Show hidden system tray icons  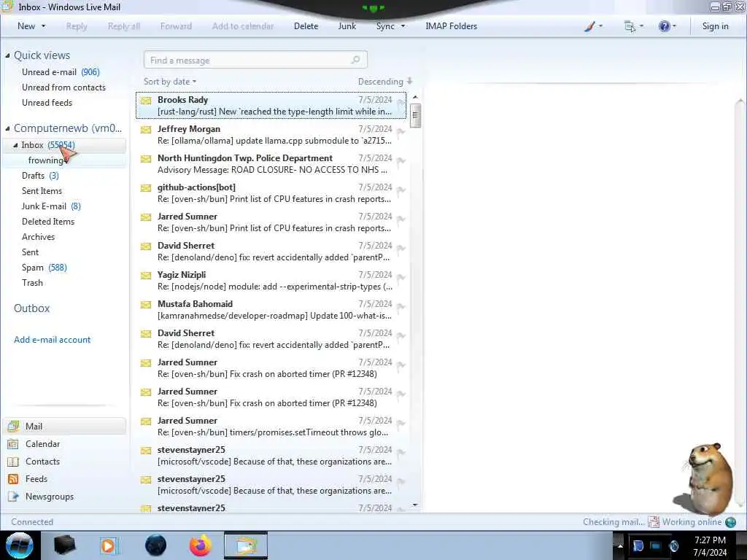tap(620, 546)
